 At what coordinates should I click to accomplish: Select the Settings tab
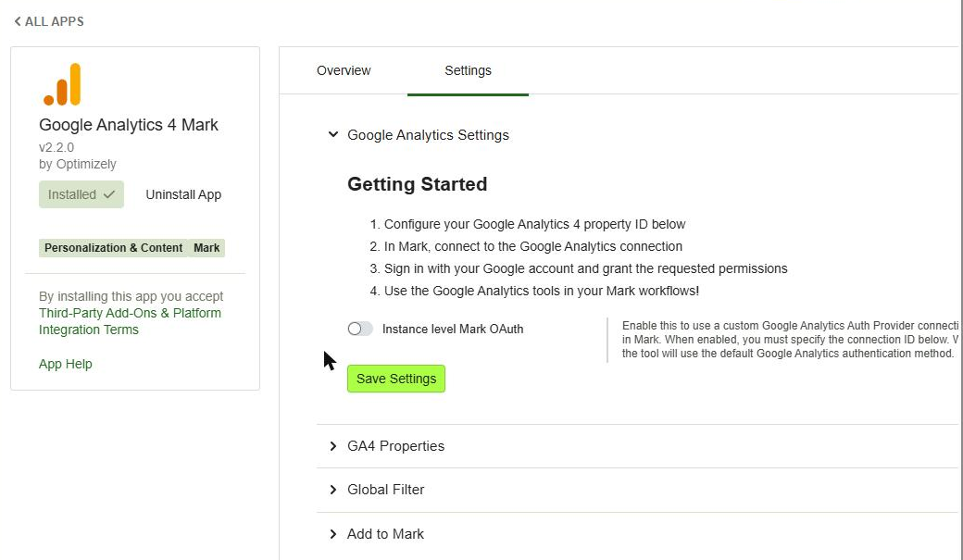click(x=468, y=70)
